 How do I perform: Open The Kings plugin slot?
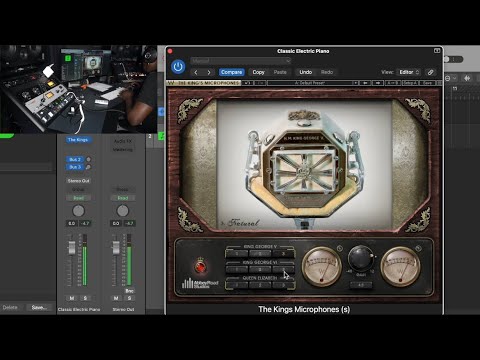tap(78, 140)
